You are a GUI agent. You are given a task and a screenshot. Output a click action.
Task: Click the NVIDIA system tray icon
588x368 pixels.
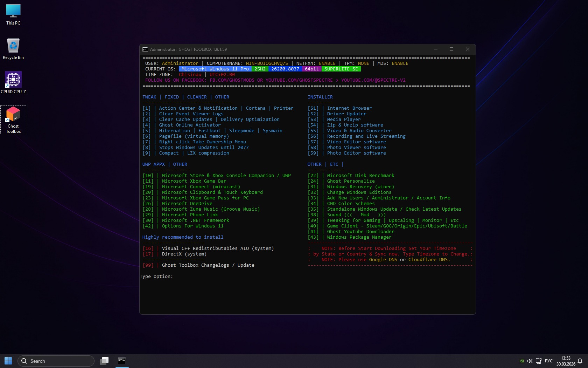(521, 361)
